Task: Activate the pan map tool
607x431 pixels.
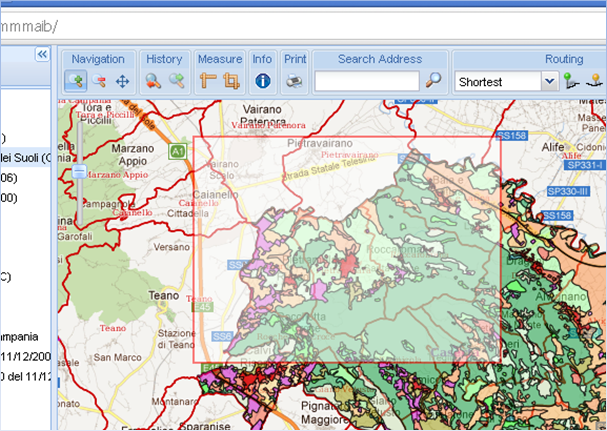Action: tap(122, 81)
